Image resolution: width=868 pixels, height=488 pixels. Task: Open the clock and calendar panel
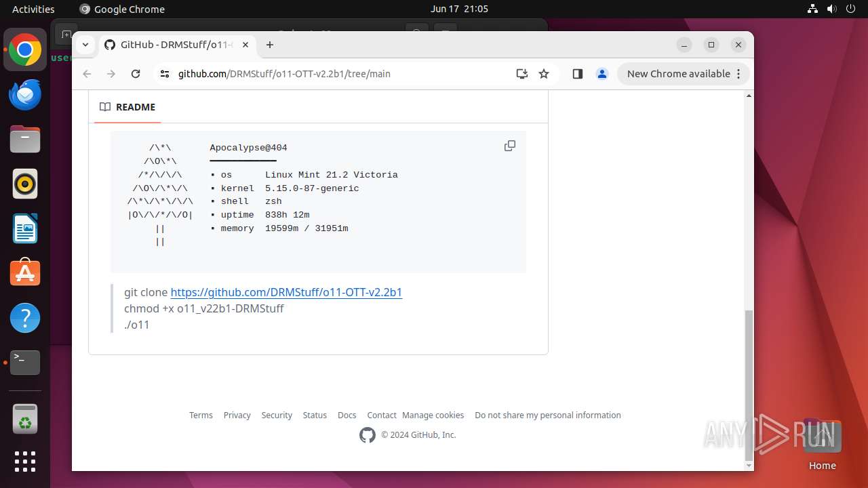(x=459, y=9)
